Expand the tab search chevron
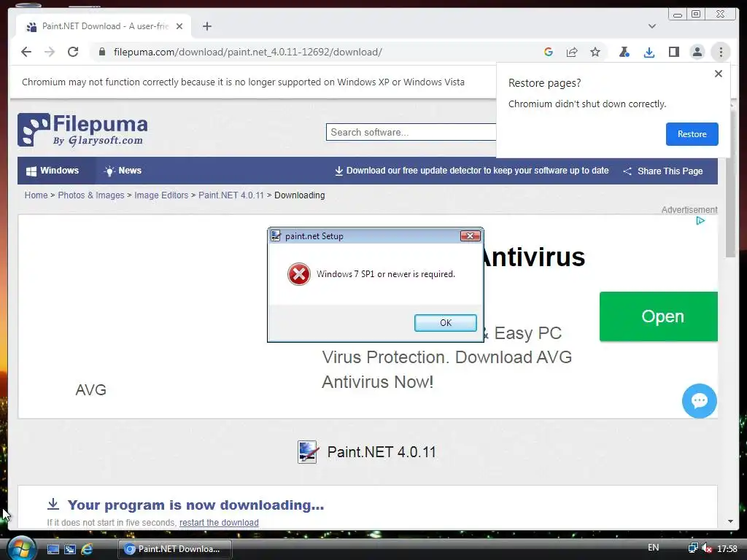The image size is (747, 560). coord(652,26)
